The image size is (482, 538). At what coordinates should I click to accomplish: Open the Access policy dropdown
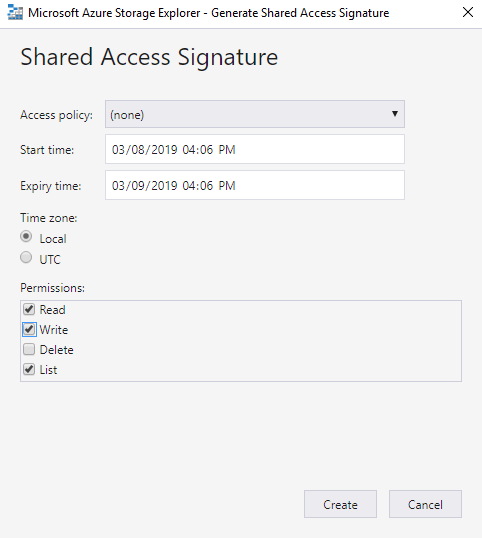255,114
